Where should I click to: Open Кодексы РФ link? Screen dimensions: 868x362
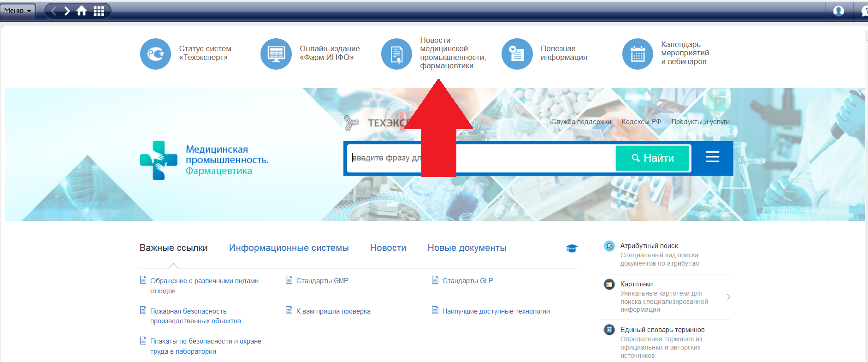(641, 122)
